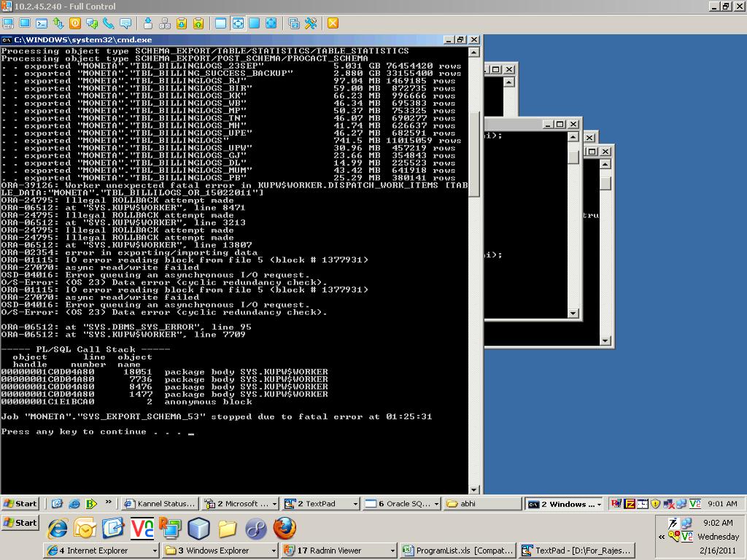Click the orange Shutdown power icon
The width and height of the screenshot is (747, 560).
(x=74, y=23)
